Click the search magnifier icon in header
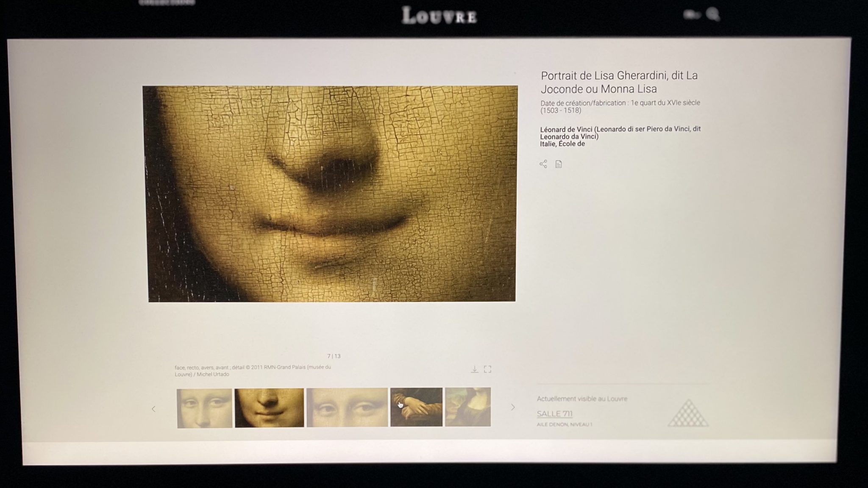868x488 pixels. [x=713, y=14]
